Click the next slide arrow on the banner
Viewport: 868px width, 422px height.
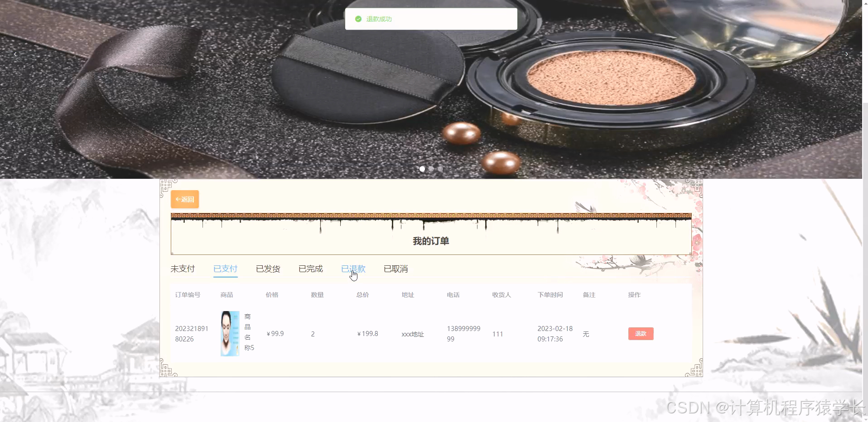(x=846, y=54)
